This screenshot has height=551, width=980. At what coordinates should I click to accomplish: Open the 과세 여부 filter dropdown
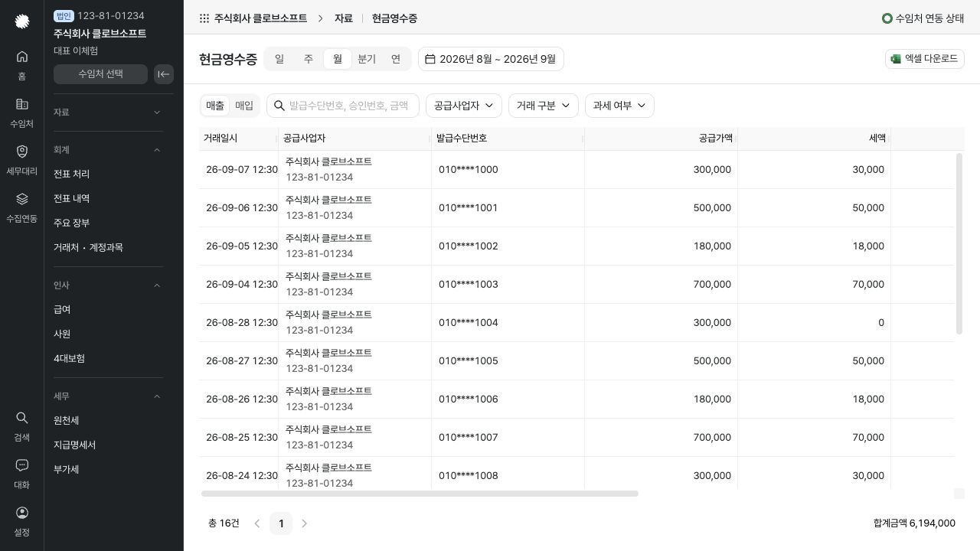pyautogui.click(x=619, y=106)
